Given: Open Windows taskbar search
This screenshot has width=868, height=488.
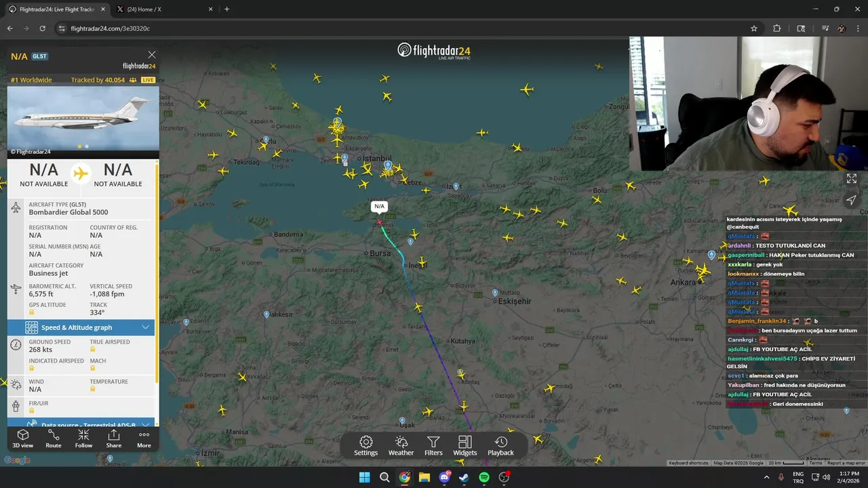Looking at the screenshot, I should pos(384,477).
